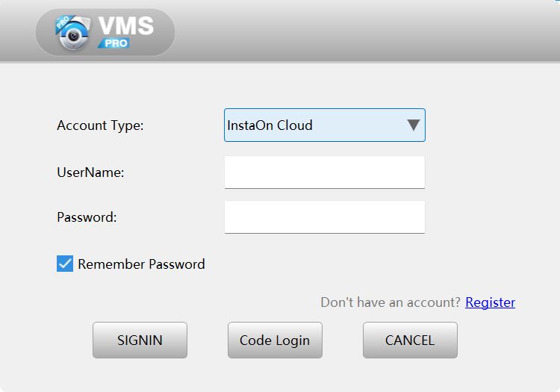
Task: Click the blue PRO badge under VMS
Action: [116, 43]
